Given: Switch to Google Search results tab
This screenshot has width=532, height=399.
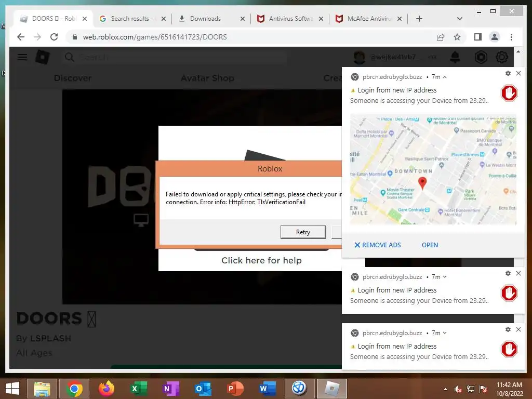Looking at the screenshot, I should click(x=131, y=19).
